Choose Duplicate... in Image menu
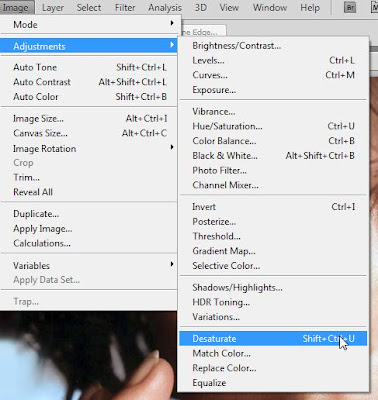 coord(89,214)
